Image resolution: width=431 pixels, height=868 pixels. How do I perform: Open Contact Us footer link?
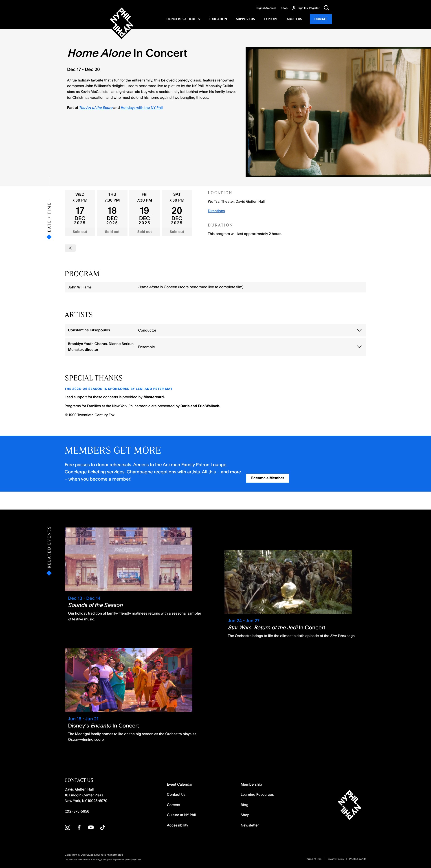pos(176,795)
